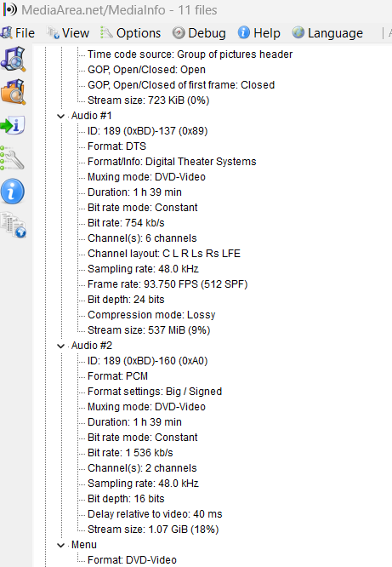Open the Language menu
392x567 pixels.
point(327,33)
